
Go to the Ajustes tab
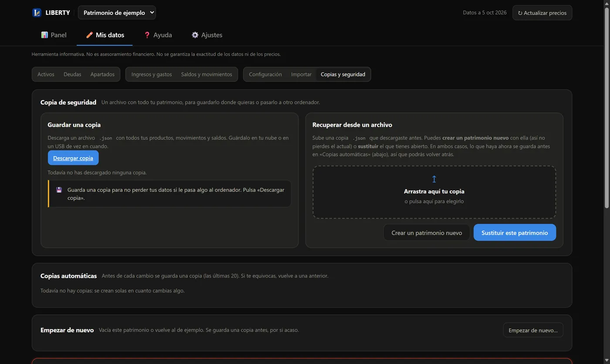[207, 35]
